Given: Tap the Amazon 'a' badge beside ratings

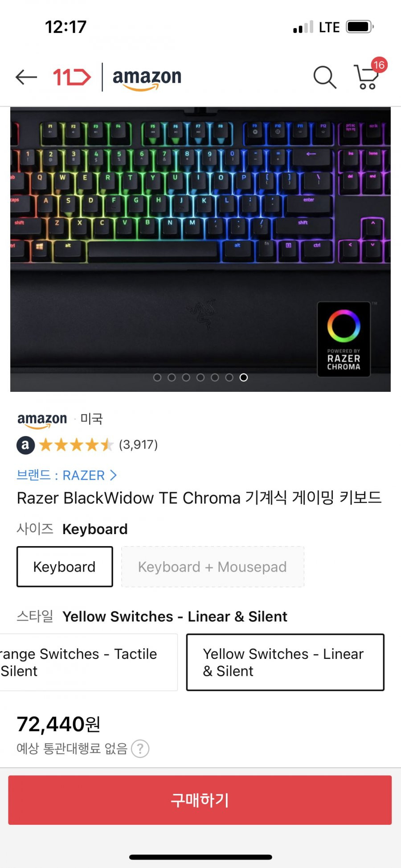Looking at the screenshot, I should click(x=26, y=444).
